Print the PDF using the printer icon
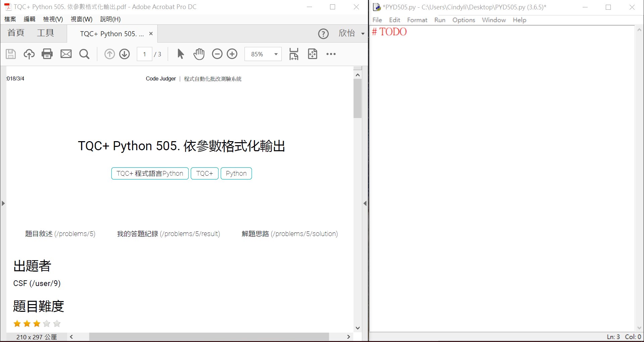Screen dimensions: 644x342 47,54
